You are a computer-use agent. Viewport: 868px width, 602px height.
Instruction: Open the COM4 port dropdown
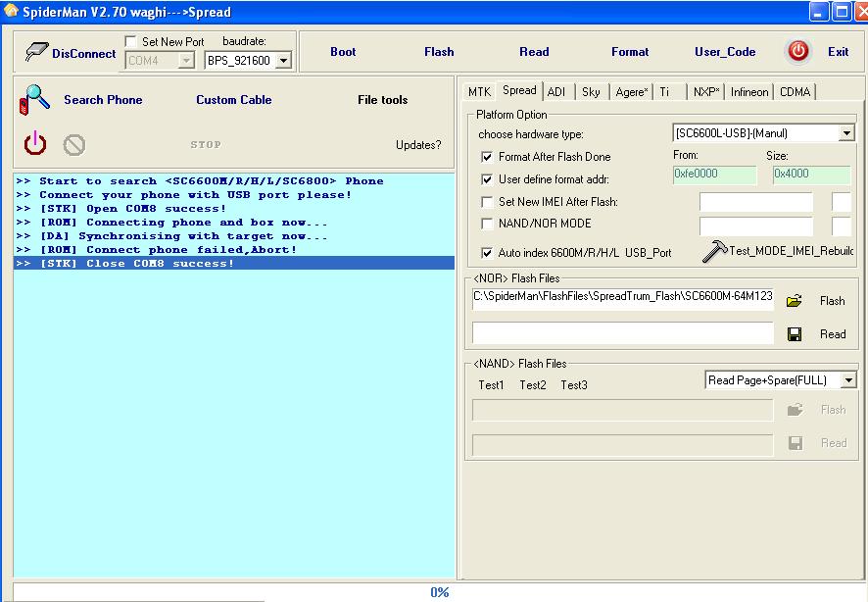(x=186, y=61)
